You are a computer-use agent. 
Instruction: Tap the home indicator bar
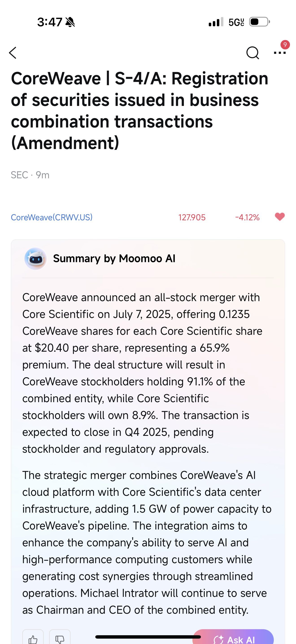148,637
